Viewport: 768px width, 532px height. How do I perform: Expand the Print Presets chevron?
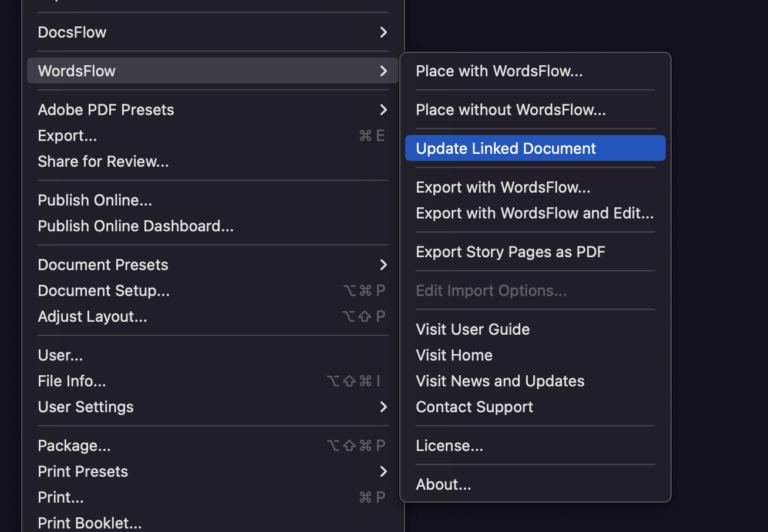click(383, 472)
